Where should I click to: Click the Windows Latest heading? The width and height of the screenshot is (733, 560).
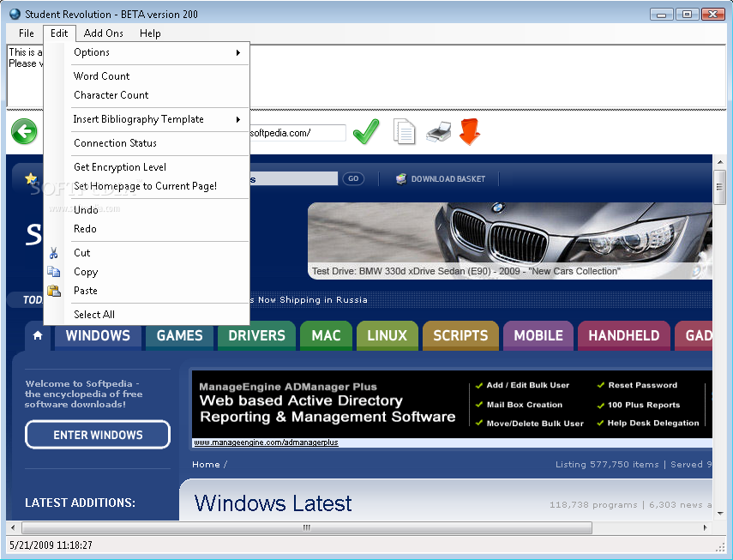coord(273,503)
